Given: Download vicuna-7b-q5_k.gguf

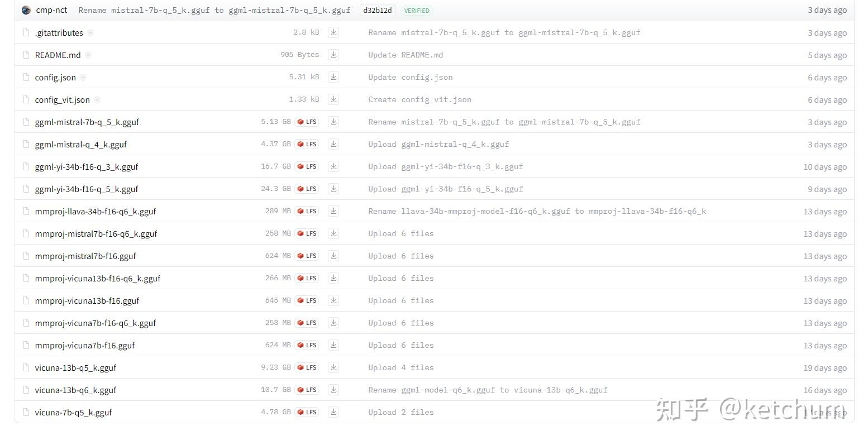Looking at the screenshot, I should coord(333,411).
